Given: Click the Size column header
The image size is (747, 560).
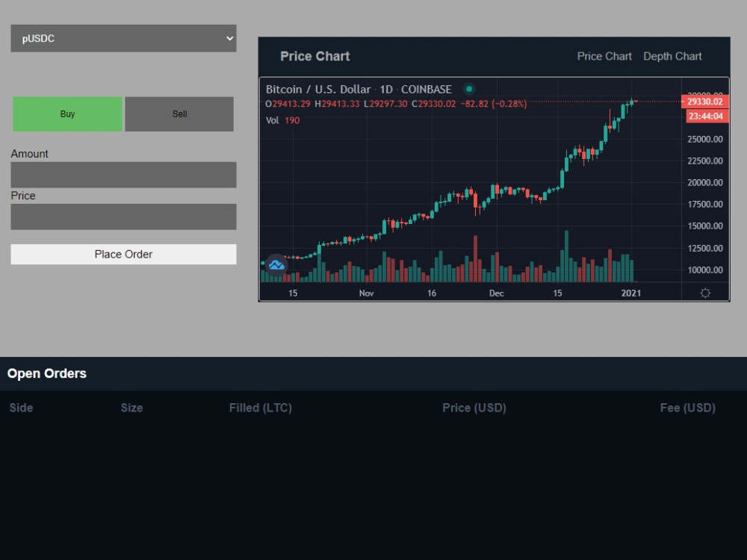Looking at the screenshot, I should pyautogui.click(x=131, y=408).
